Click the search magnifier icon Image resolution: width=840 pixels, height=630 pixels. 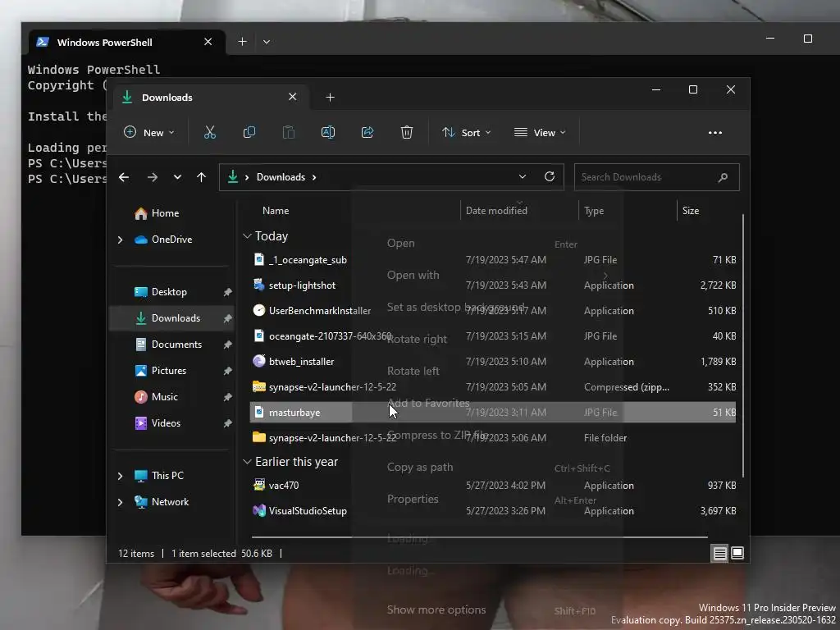pos(723,177)
